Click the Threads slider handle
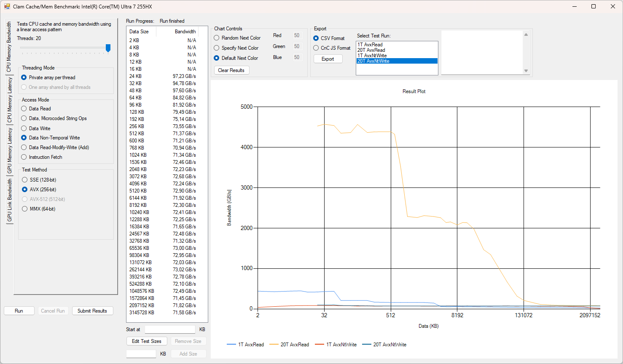This screenshot has width=623, height=364. 108,48
